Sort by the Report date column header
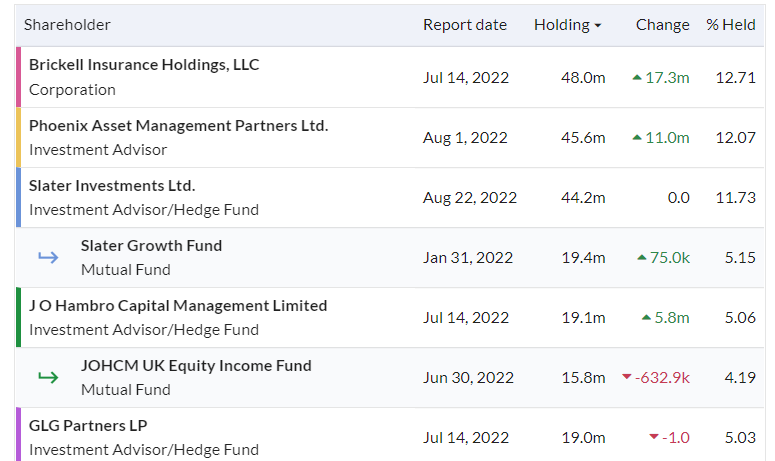The width and height of the screenshot is (775, 461). [465, 25]
